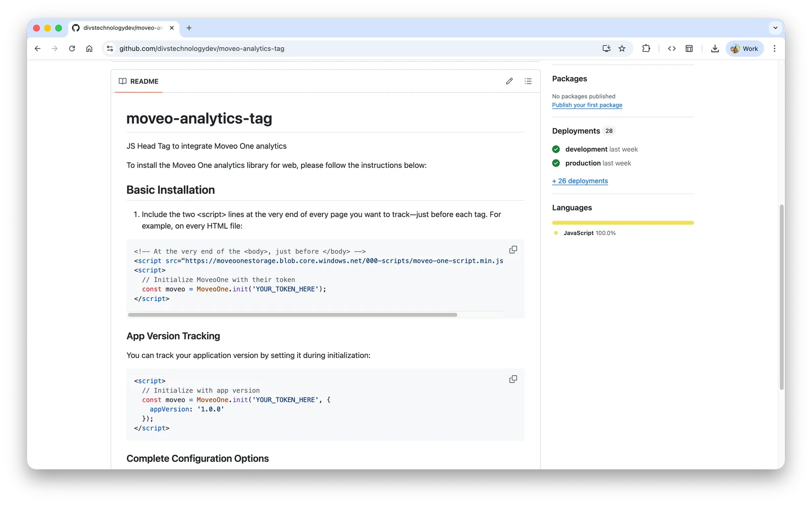Select the README tab
The height and width of the screenshot is (505, 812).
(139, 81)
